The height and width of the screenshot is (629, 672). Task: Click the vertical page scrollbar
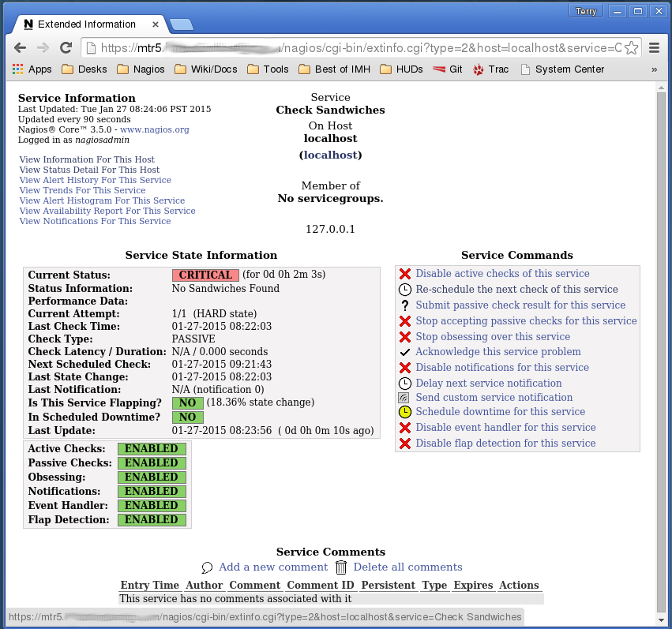[x=662, y=316]
